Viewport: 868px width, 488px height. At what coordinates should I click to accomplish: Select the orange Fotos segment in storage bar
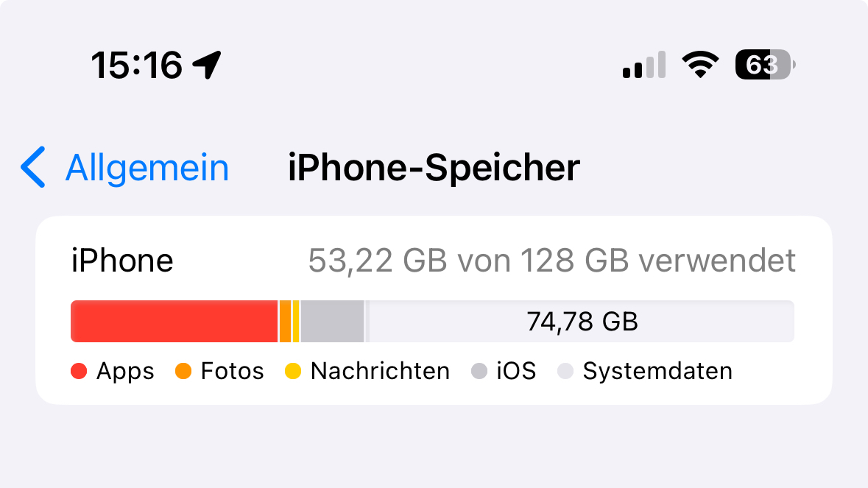point(285,322)
